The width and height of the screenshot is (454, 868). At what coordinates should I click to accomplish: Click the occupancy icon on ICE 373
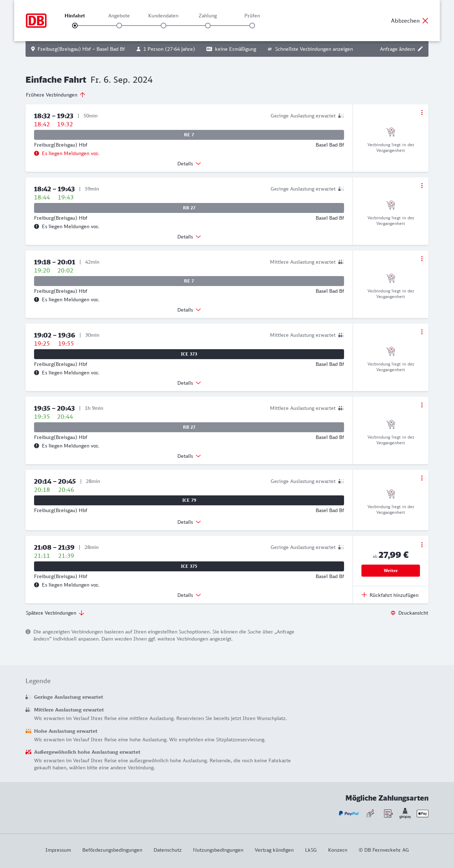[x=341, y=335]
